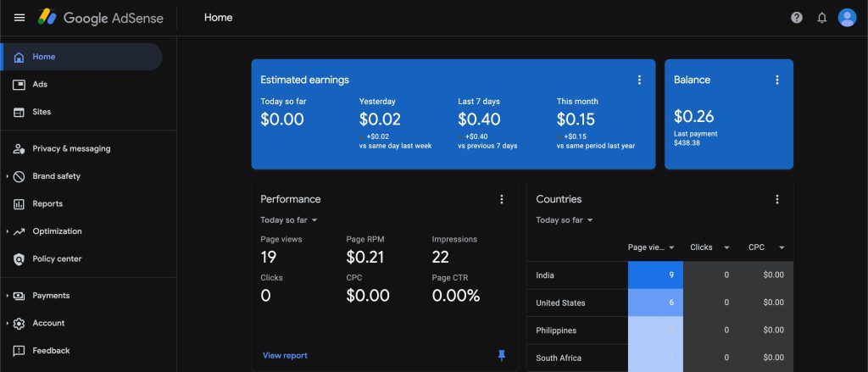Open the notifications bell
Viewport: 868px width, 372px height.
pos(821,18)
